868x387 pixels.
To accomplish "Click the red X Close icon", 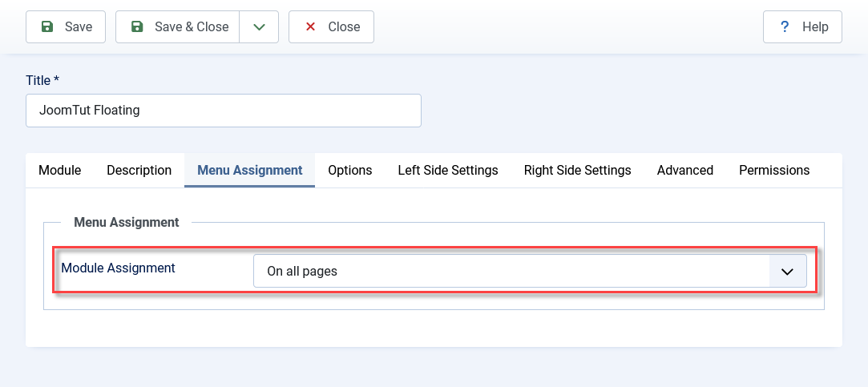I will click(310, 26).
